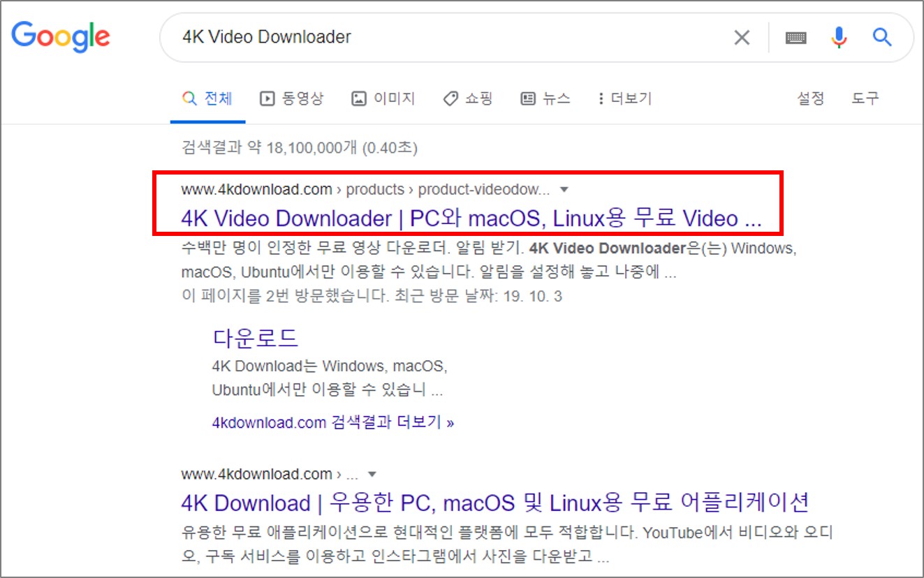Open 설정 search settings
The height and width of the screenshot is (578, 924).
pyautogui.click(x=811, y=98)
